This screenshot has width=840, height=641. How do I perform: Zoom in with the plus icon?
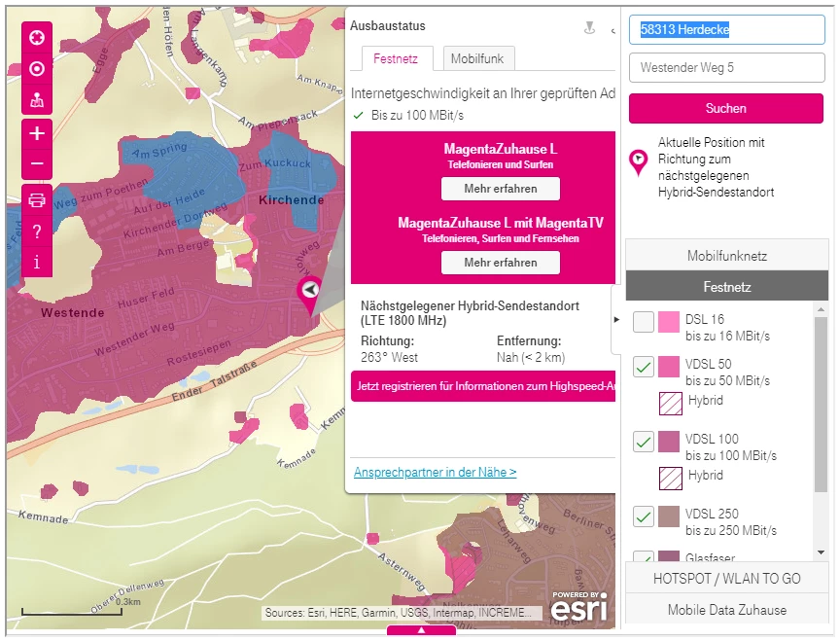coord(37,133)
